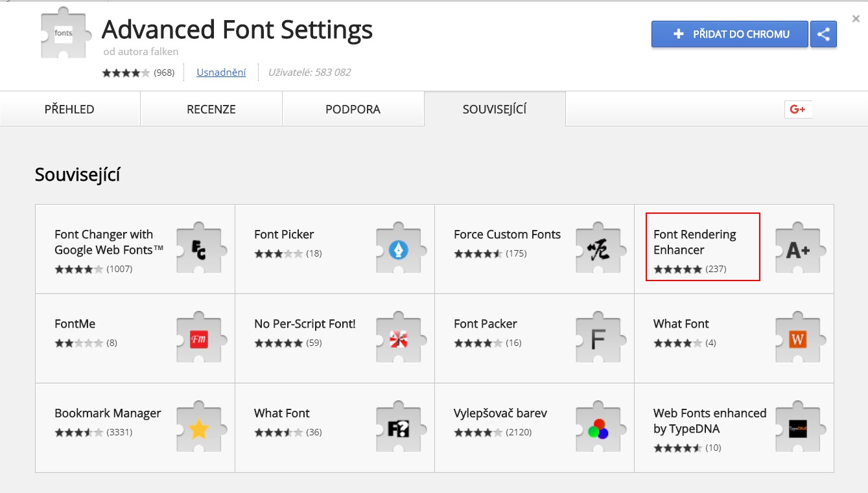This screenshot has width=868, height=493.
Task: Click the Font Changer (1007) star rating
Action: click(x=79, y=269)
